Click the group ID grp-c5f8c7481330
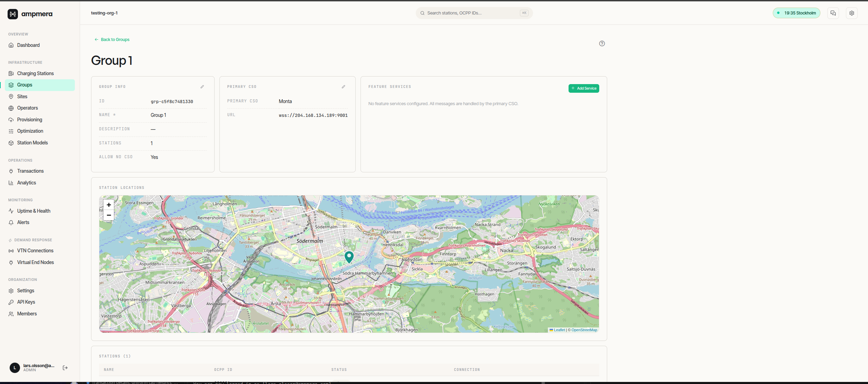 pos(172,102)
